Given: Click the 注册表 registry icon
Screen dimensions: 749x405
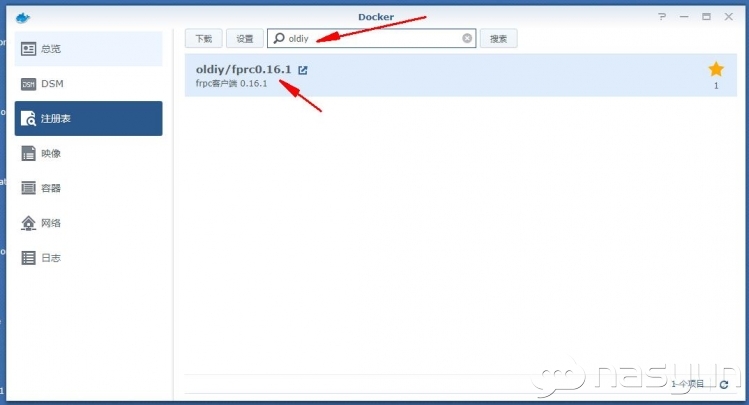Looking at the screenshot, I should tap(28, 118).
